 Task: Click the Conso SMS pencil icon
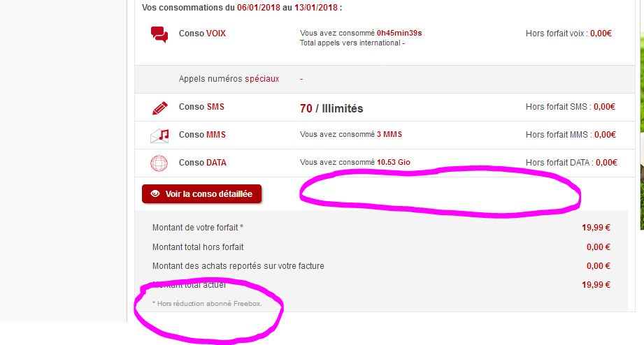tap(159, 108)
